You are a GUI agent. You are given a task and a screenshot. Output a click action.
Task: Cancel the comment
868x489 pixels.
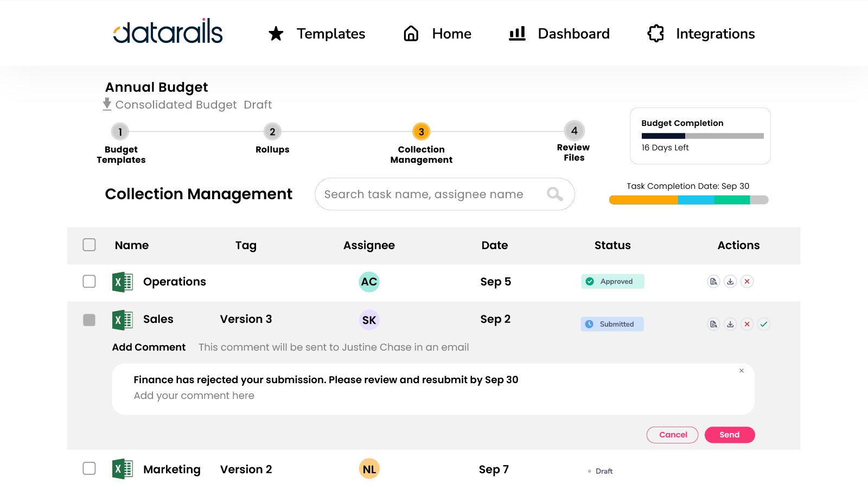coord(672,435)
